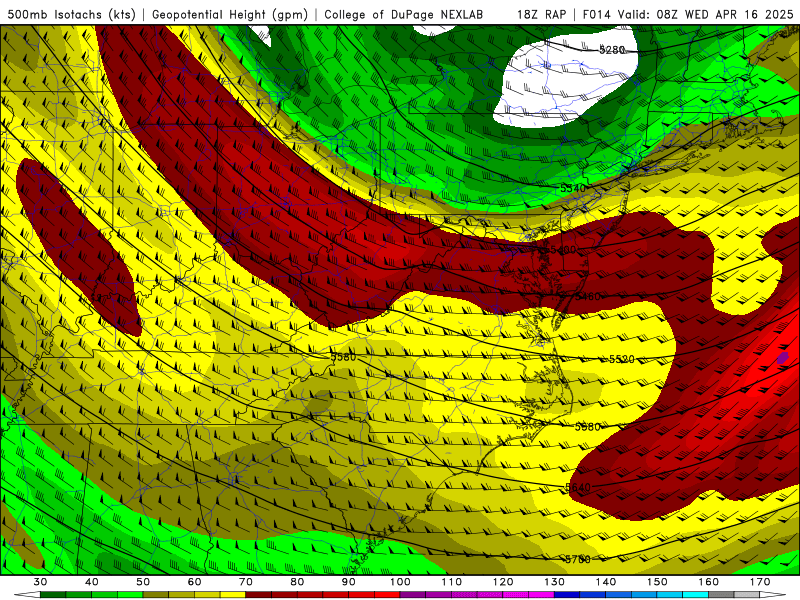
Task: Click the 140 value on the color scale
Action: tap(606, 582)
